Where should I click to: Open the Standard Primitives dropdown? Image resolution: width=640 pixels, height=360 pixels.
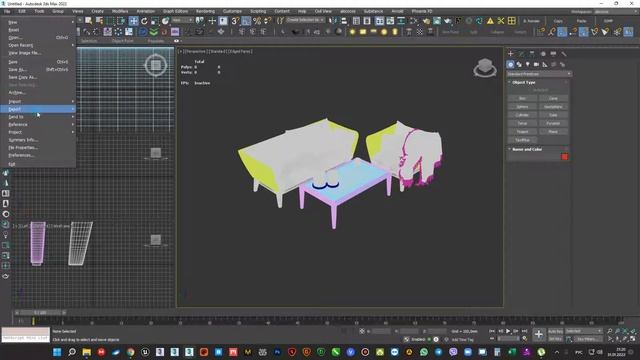pos(539,74)
